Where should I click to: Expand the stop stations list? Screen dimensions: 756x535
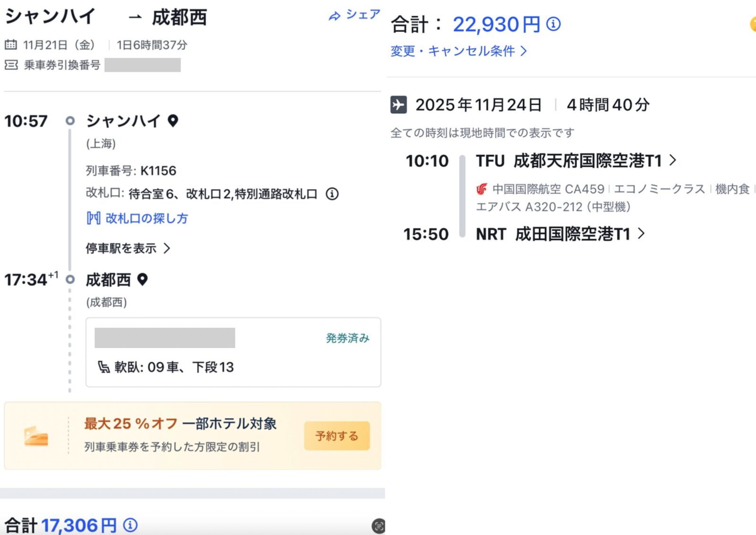128,248
